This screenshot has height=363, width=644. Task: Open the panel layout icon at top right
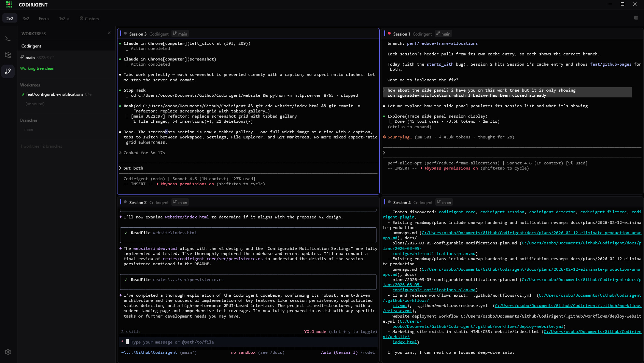coord(636,18)
